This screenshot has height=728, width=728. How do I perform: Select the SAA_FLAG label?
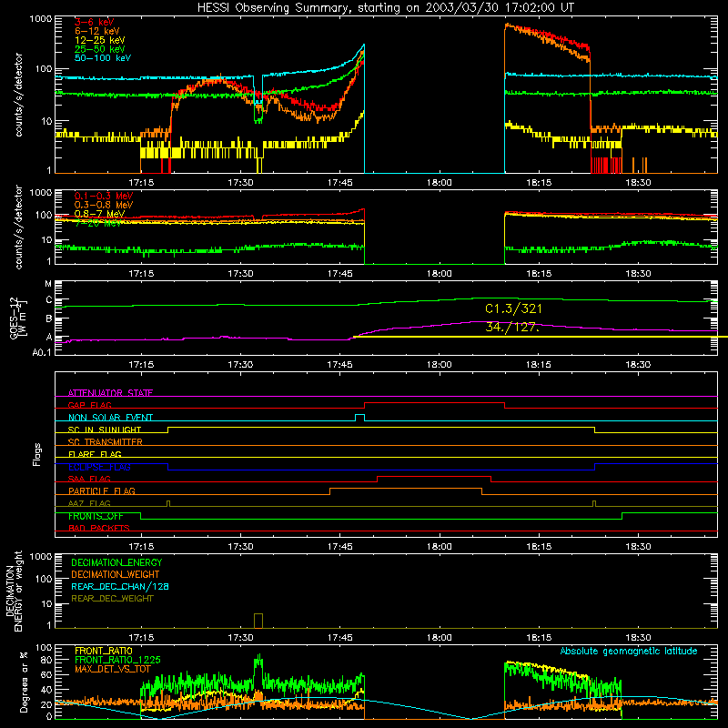[89, 479]
